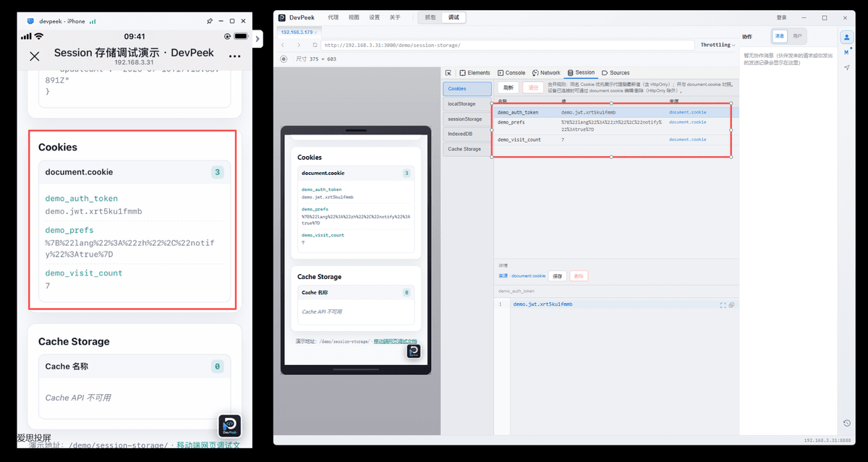Select the Session tab
868x462 pixels.
581,73
